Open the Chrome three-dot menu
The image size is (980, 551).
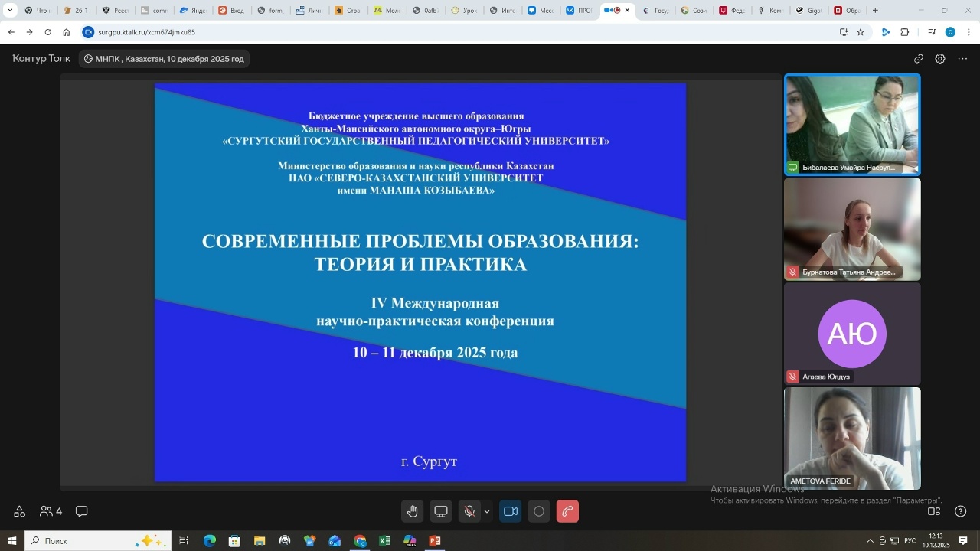(969, 32)
